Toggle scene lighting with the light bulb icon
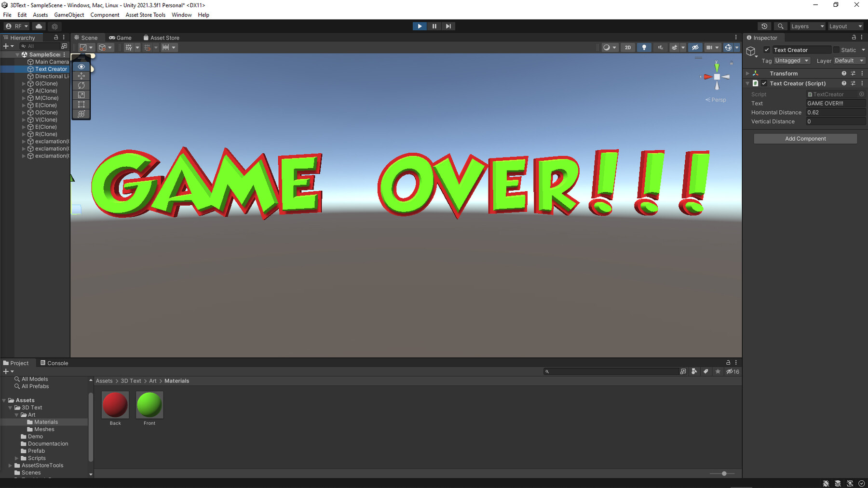Screen dimensions: 868x488 coord(644,47)
